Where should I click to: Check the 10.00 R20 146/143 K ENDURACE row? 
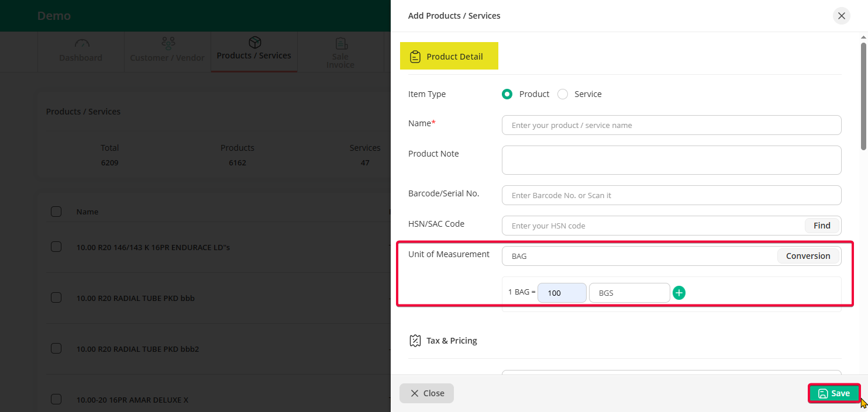click(x=56, y=247)
